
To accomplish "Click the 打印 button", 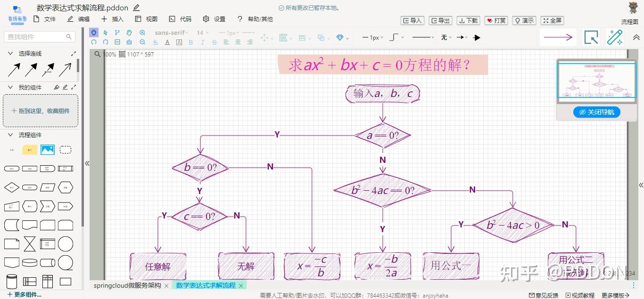I will 495,20.
